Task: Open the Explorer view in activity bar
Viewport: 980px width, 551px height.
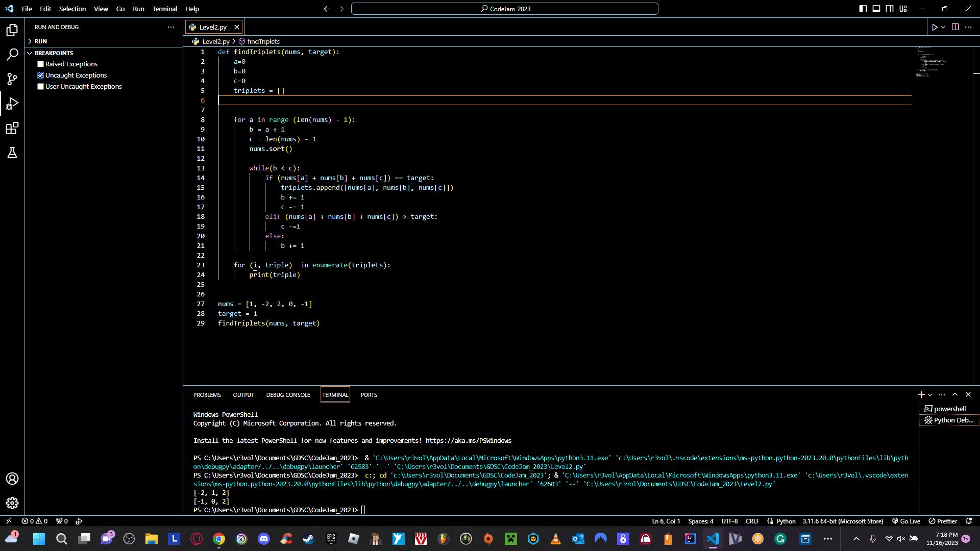Action: pyautogui.click(x=12, y=30)
